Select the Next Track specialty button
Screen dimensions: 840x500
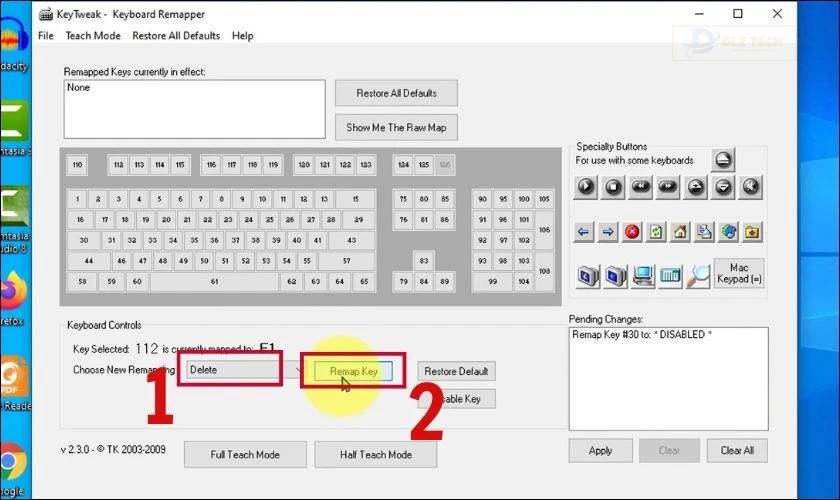coord(668,187)
